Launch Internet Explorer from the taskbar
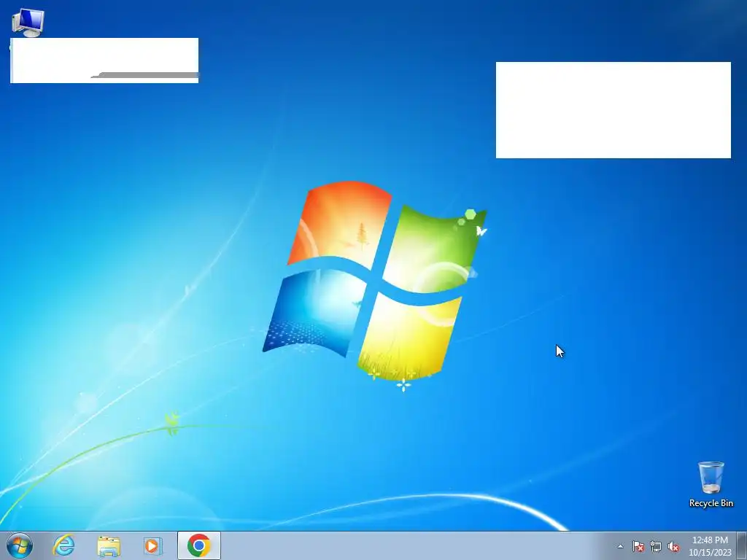The width and height of the screenshot is (747, 560). point(64,545)
